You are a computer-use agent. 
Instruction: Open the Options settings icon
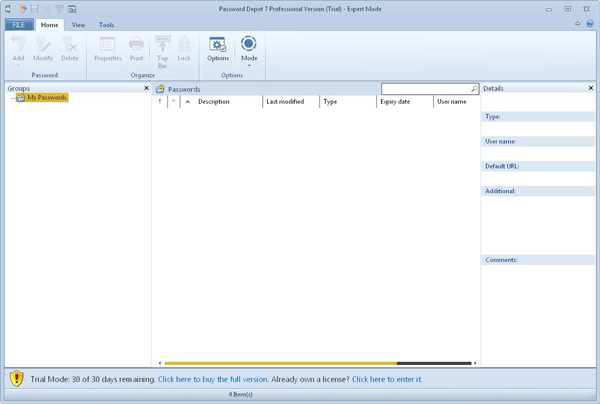tap(218, 44)
